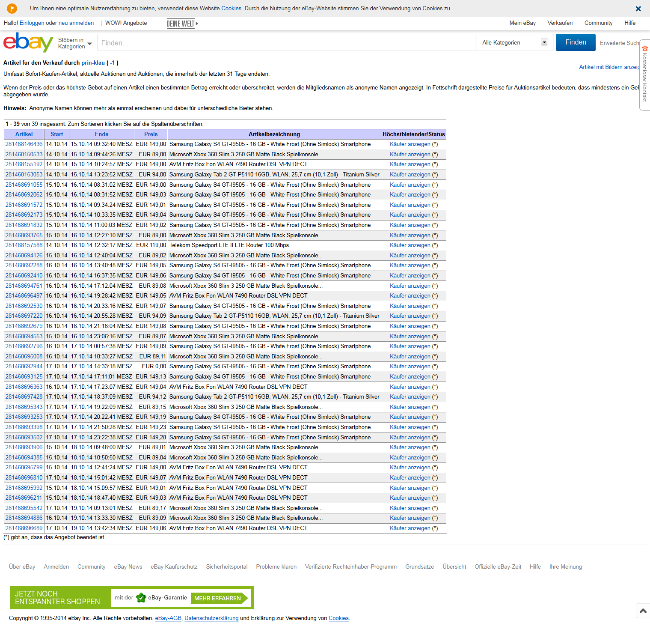Click Käufer anzeigen for EUR 0,00 row
This screenshot has height=644, width=650.
click(410, 367)
